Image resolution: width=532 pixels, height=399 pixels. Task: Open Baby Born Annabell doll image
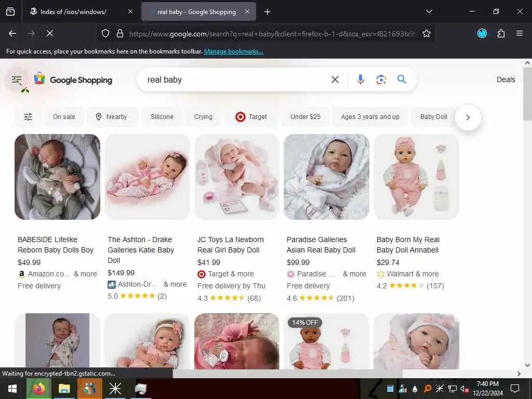tap(416, 177)
